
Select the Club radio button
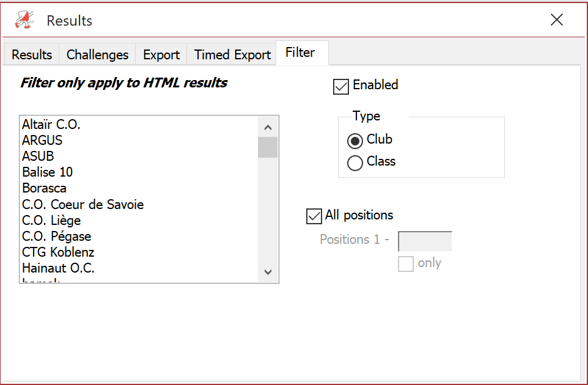(355, 141)
